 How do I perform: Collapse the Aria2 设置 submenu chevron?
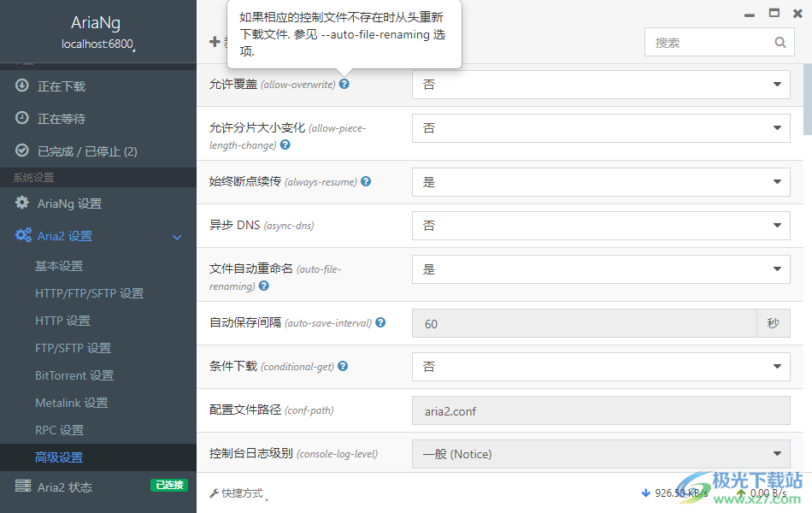tap(177, 237)
